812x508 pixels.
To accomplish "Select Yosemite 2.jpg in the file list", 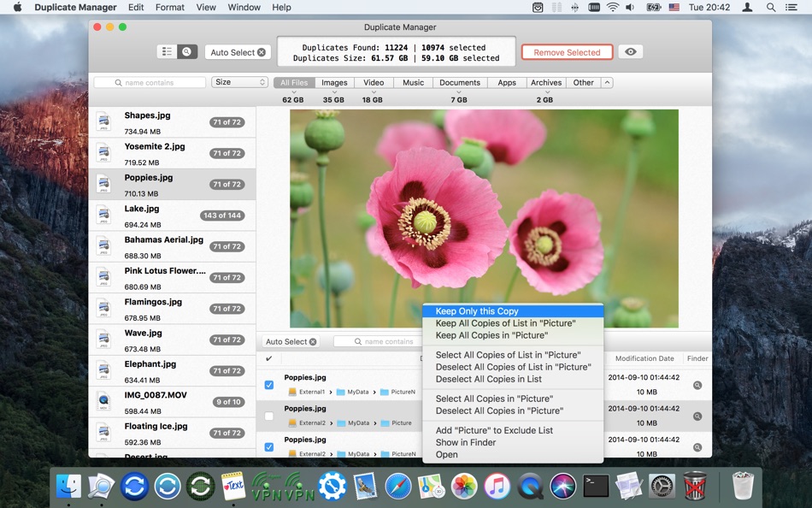I will pyautogui.click(x=173, y=153).
